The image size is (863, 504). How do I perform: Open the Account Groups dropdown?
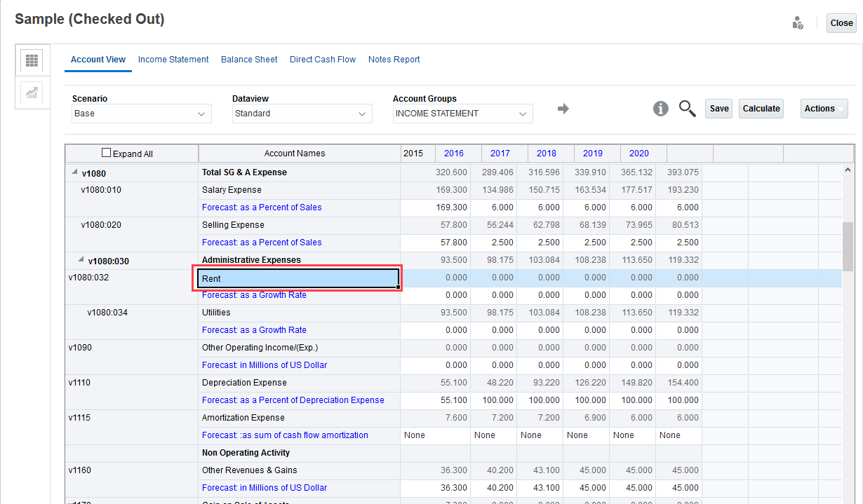[462, 114]
